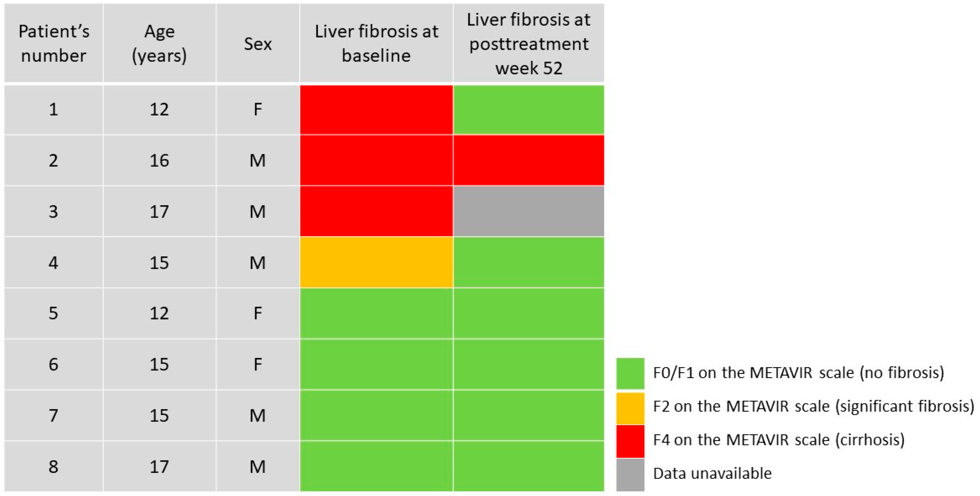Click the 'Data unavailable' legend label
The height and width of the screenshot is (496, 980).
(x=712, y=474)
